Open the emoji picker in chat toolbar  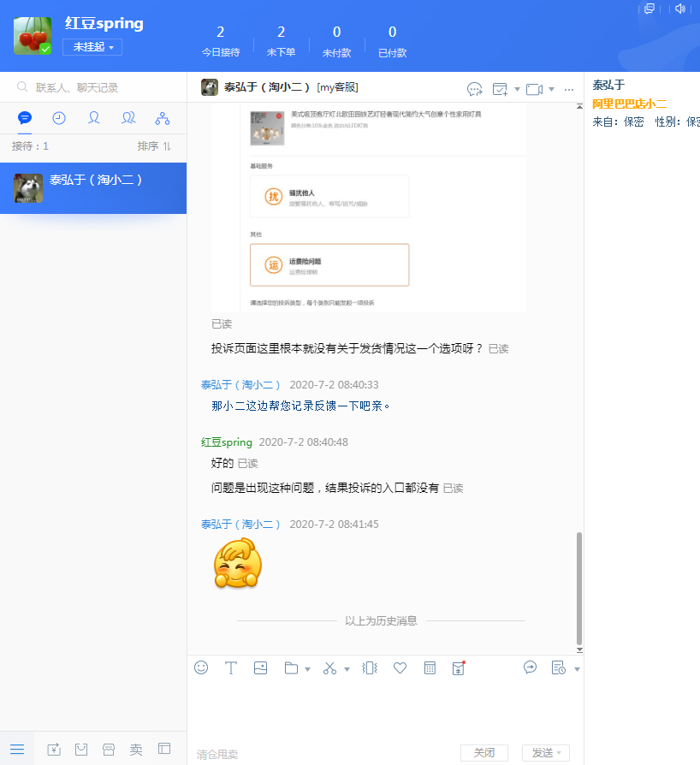pos(201,667)
